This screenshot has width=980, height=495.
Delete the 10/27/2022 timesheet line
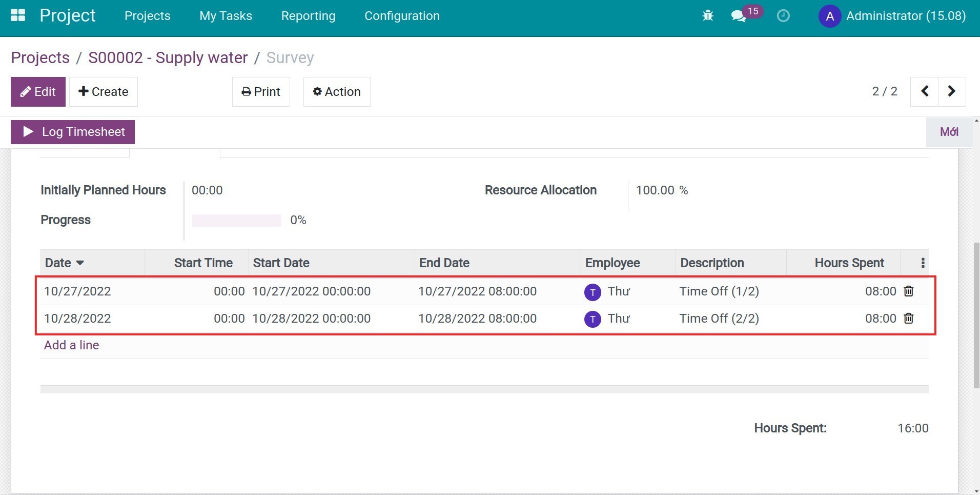908,291
